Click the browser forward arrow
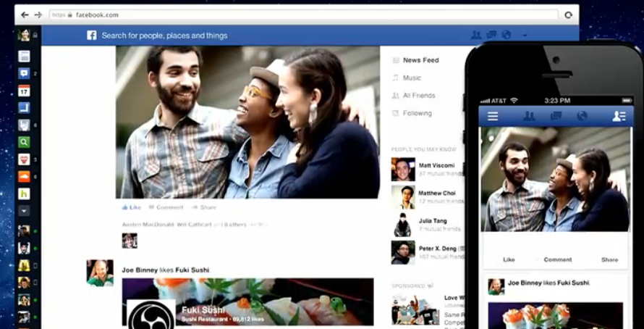Viewport: 644px width, 329px height. tap(38, 14)
